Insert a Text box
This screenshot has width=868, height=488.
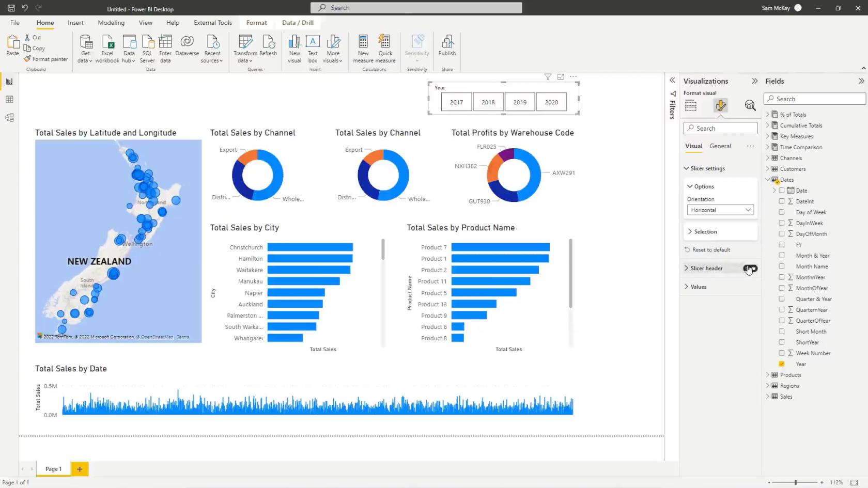313,49
